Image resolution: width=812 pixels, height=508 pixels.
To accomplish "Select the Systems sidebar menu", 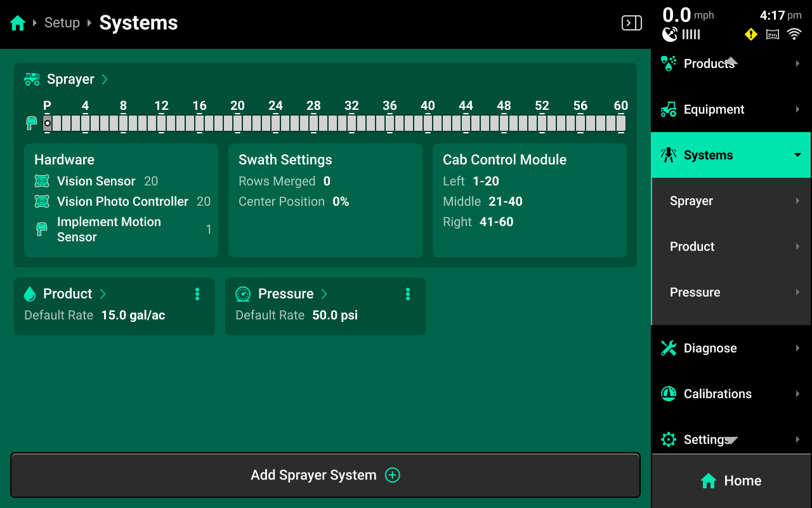I will 731,155.
